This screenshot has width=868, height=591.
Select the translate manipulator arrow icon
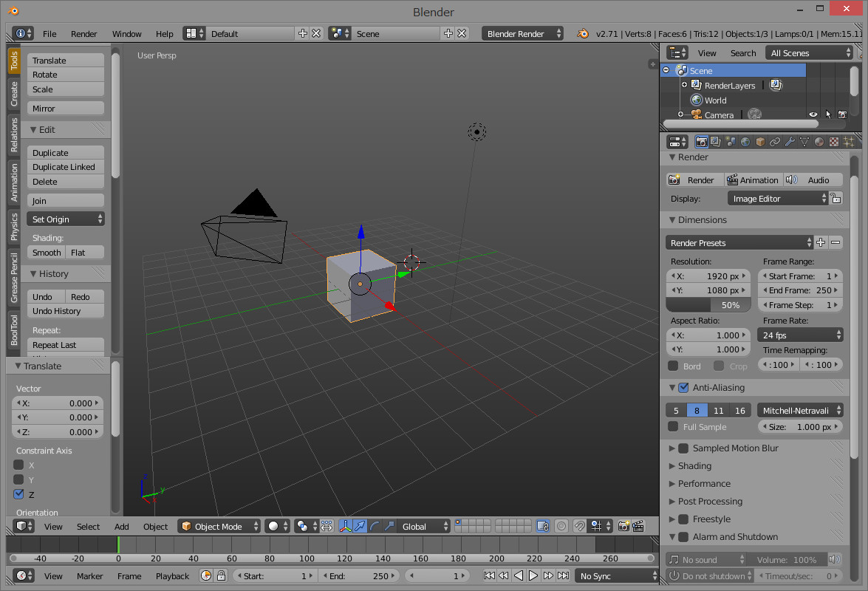pos(360,526)
